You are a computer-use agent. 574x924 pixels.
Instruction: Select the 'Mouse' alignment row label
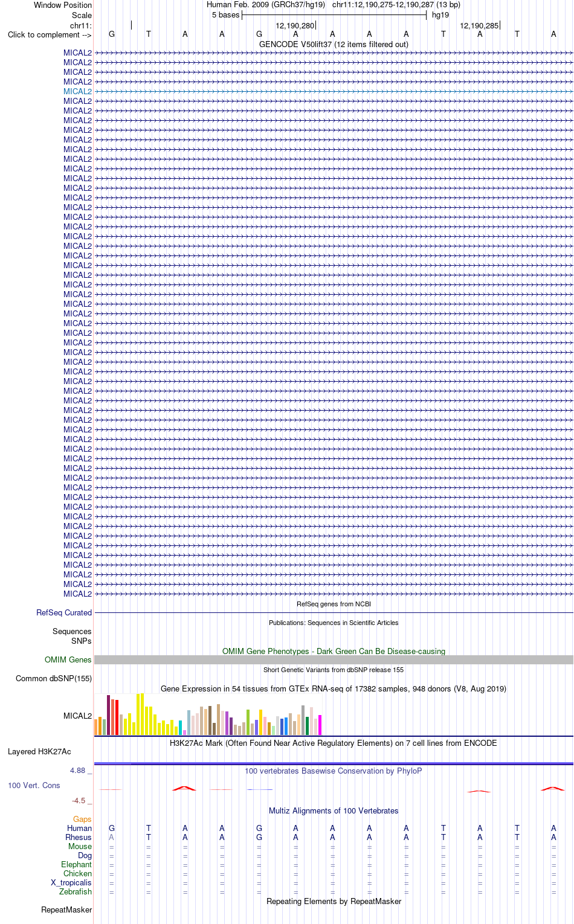tap(80, 847)
